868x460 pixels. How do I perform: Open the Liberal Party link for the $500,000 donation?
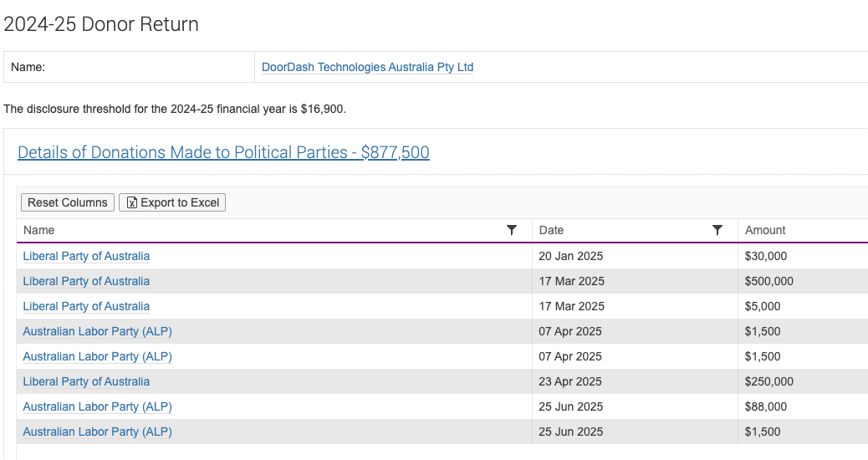coord(86,281)
